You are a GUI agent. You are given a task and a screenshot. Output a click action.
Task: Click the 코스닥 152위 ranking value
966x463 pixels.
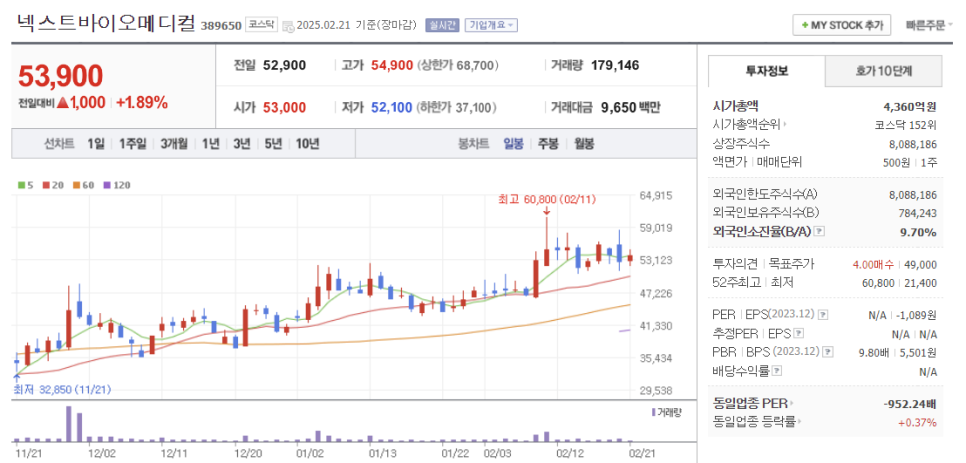pos(906,124)
